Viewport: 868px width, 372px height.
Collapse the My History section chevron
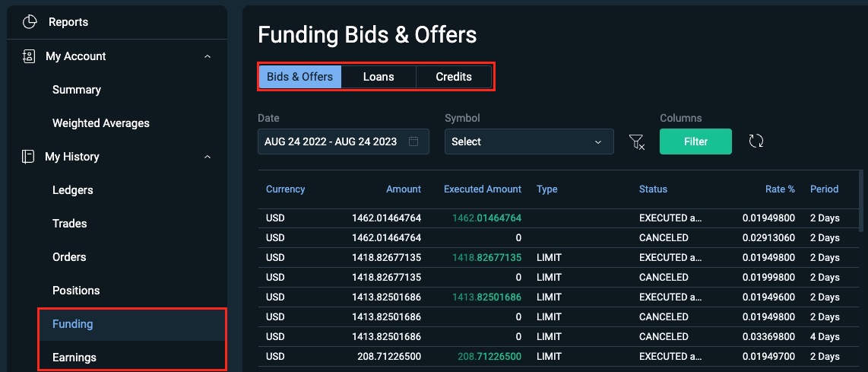coord(207,157)
